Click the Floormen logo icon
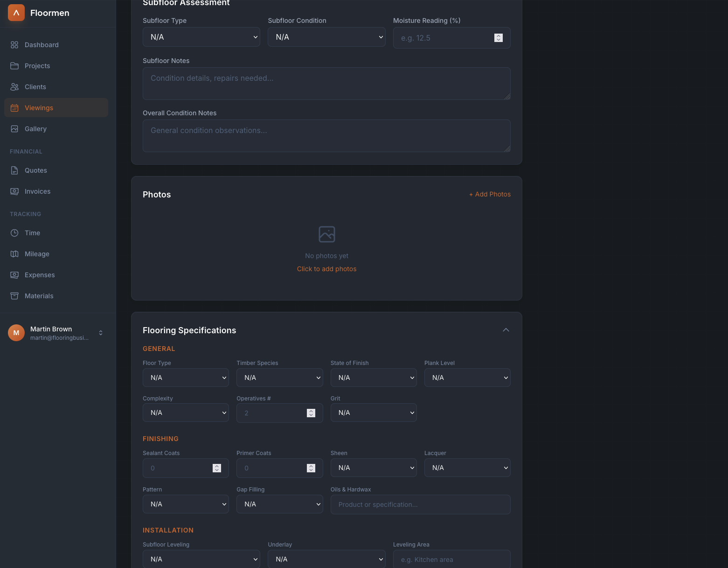This screenshot has width=728, height=568. (16, 13)
